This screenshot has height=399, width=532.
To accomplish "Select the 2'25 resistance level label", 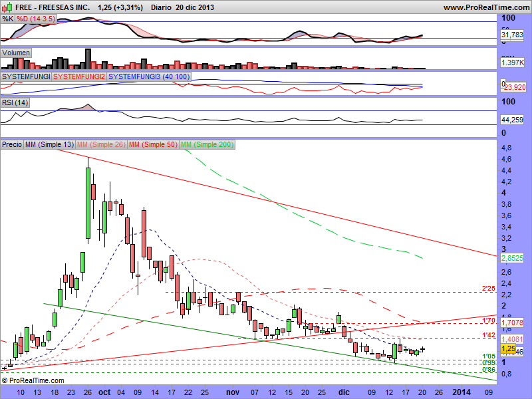I will tap(489, 289).
